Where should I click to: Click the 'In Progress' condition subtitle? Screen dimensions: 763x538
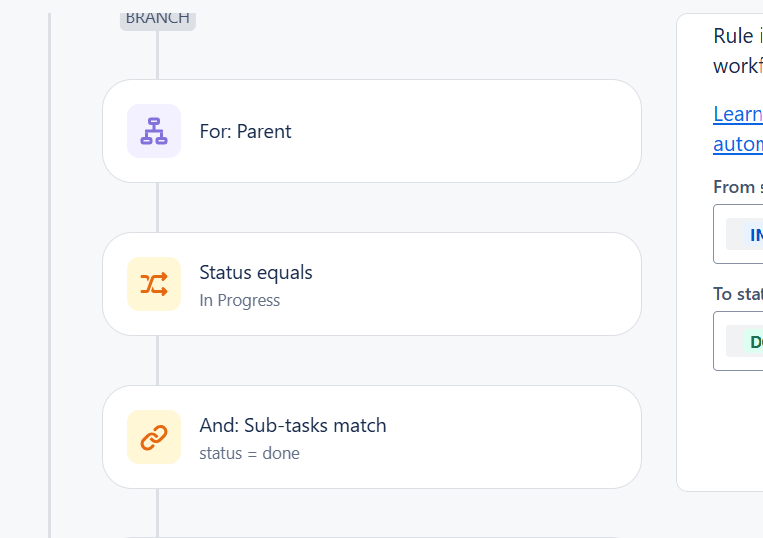click(239, 300)
